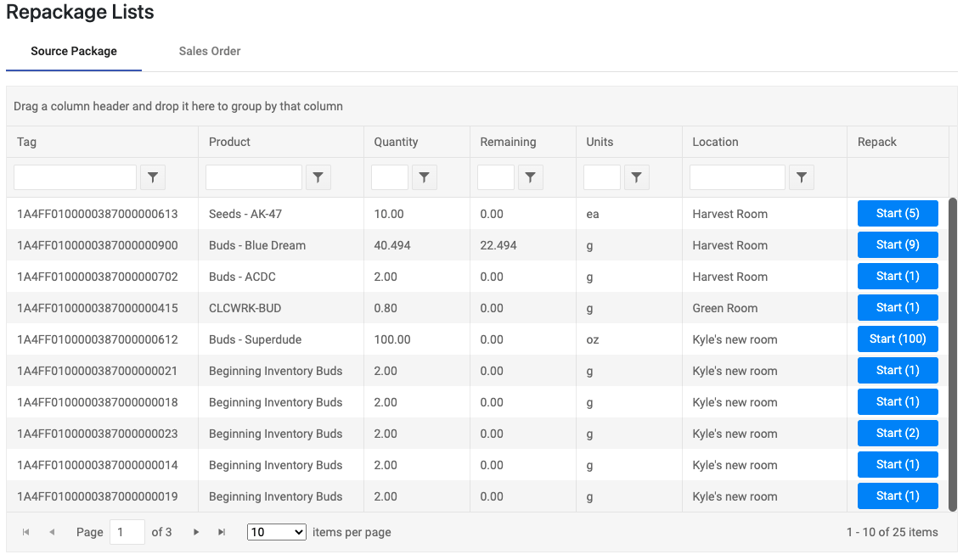Click Start (100) for Buds - Superdude
Screen dimensions: 963x560
click(898, 339)
